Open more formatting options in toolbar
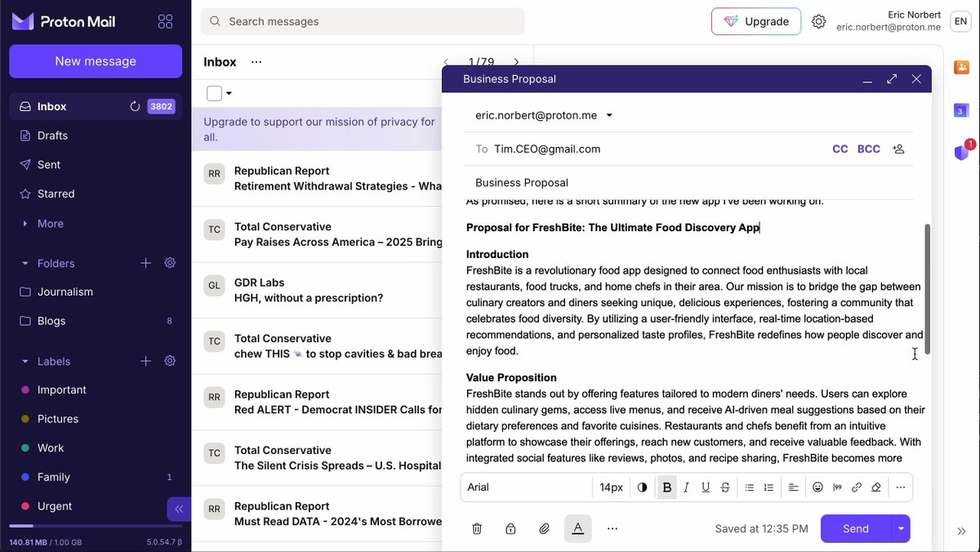The height and width of the screenshot is (552, 980). [x=901, y=487]
